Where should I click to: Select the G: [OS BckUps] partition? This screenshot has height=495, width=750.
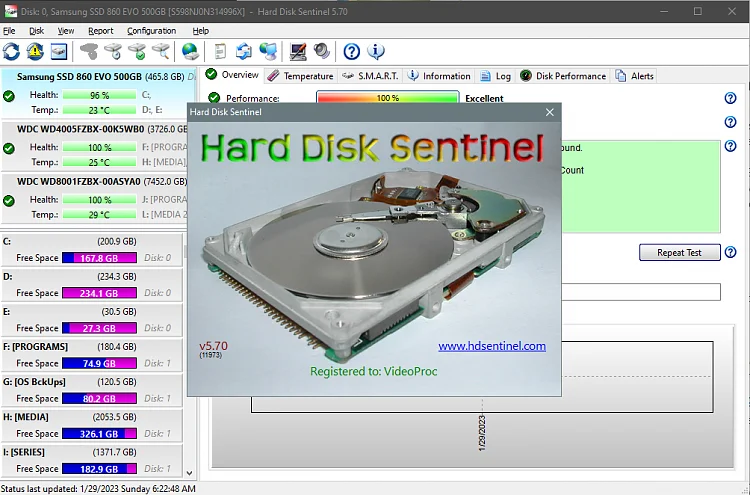[x=91, y=390]
